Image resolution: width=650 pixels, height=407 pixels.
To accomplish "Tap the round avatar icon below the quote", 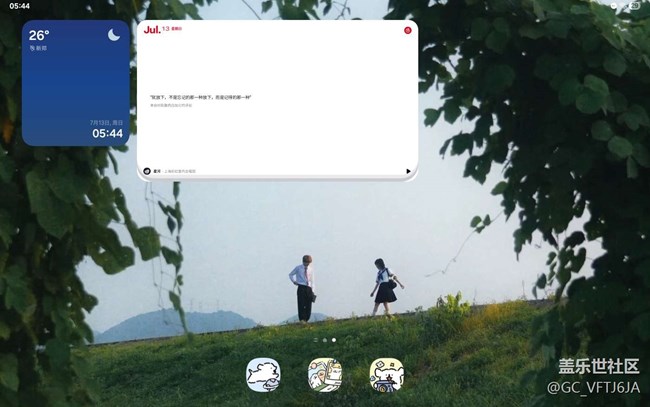I will [146, 171].
